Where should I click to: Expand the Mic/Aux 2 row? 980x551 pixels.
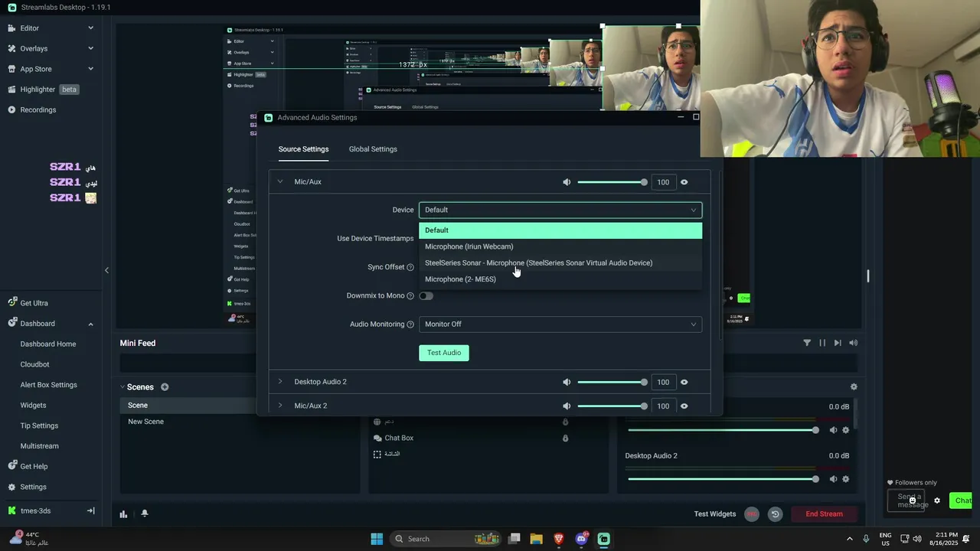[x=280, y=406]
